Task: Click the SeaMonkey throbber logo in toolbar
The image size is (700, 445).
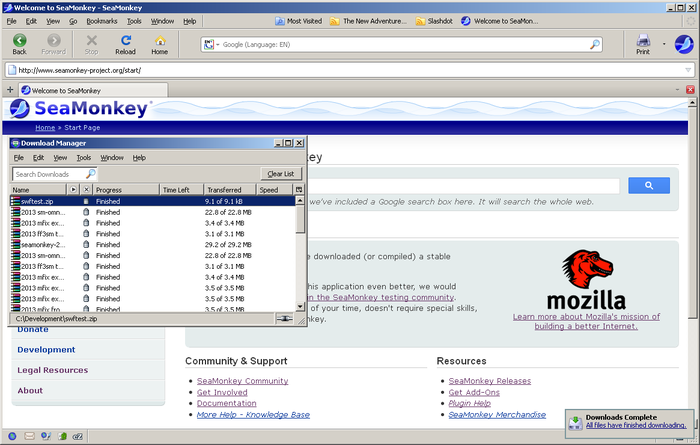Action: click(684, 44)
